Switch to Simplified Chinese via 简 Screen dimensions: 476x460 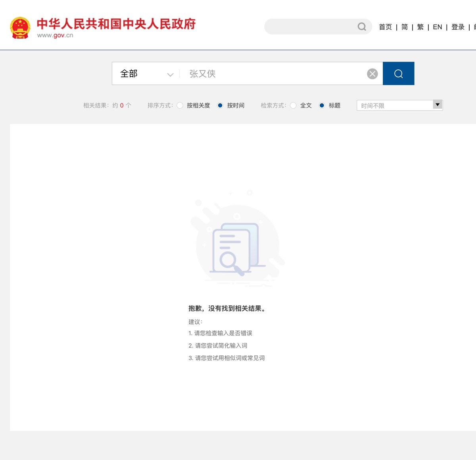404,27
